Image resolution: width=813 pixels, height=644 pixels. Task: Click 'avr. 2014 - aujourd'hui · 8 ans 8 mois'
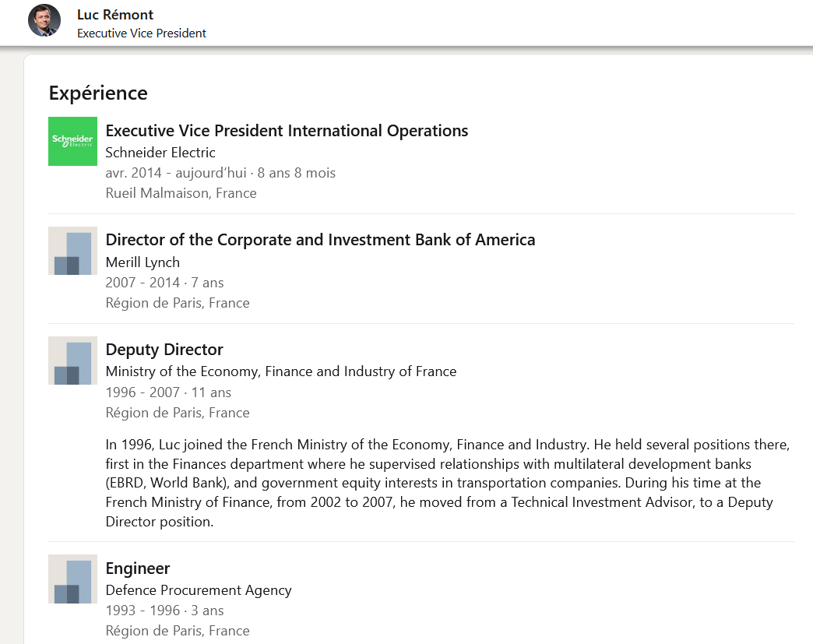(220, 173)
